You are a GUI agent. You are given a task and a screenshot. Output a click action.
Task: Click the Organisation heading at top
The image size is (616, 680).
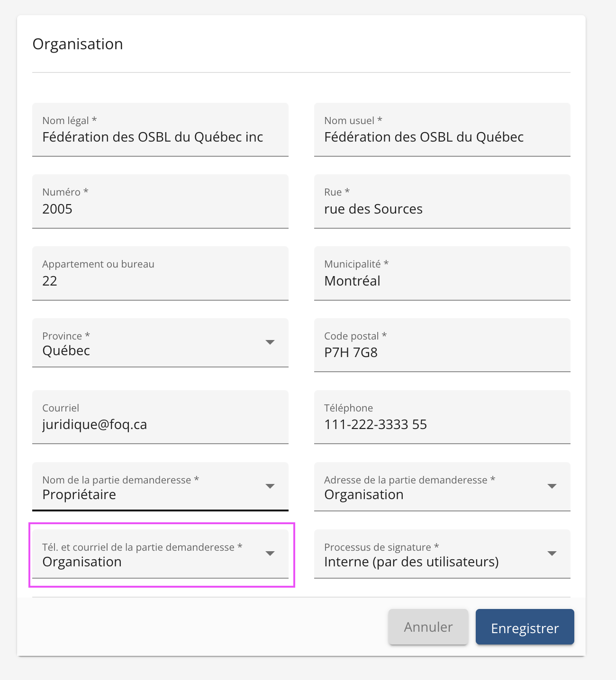point(78,44)
